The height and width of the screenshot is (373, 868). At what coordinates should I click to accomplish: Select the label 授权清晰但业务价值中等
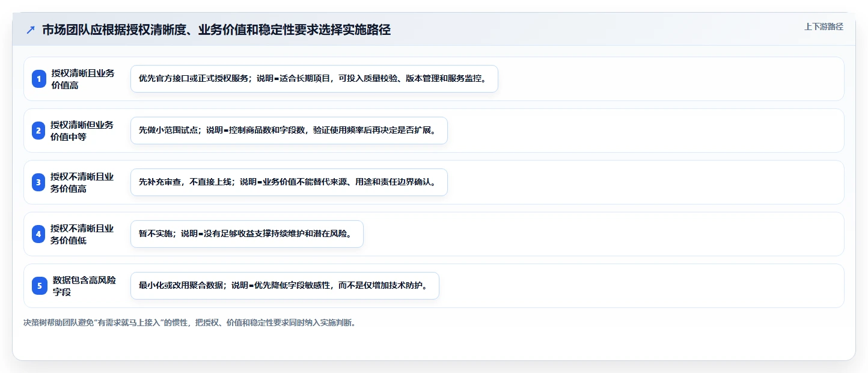pos(82,131)
